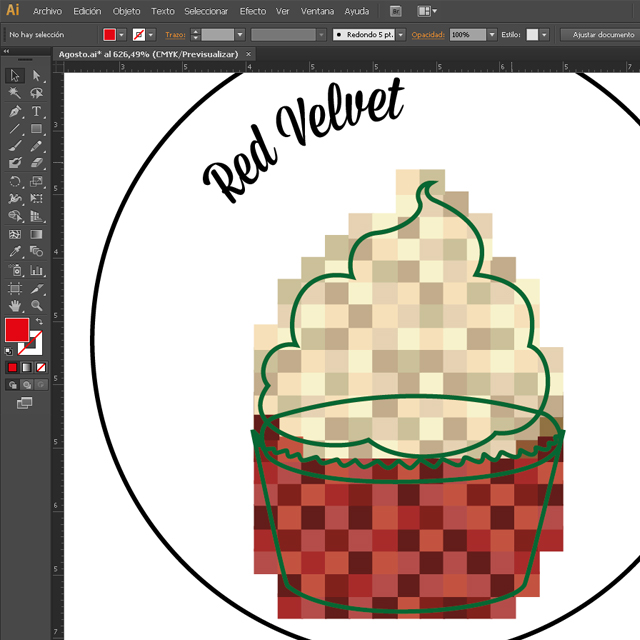This screenshot has height=640, width=640.
Task: Select the Selection tool (black arrow)
Action: coord(15,76)
